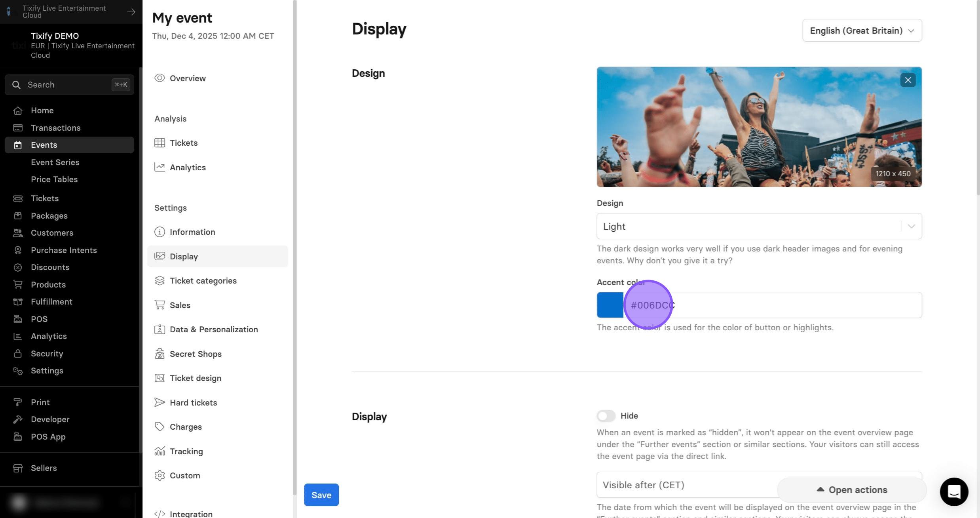This screenshot has height=518, width=980.
Task: Select Ticket categories settings
Action: [217, 281]
